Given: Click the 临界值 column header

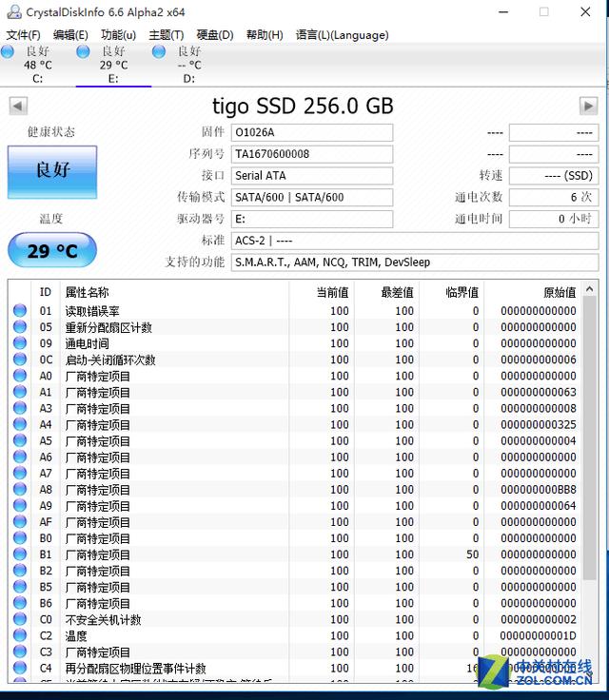Looking at the screenshot, I should coord(451,292).
